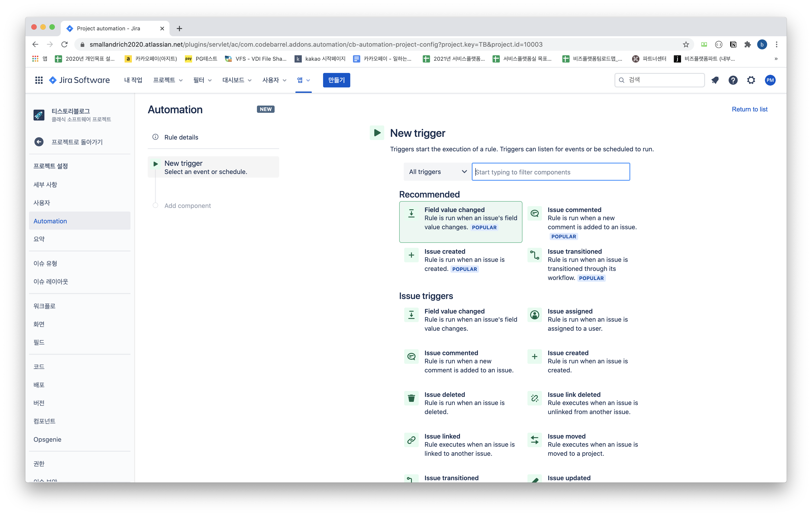The height and width of the screenshot is (516, 812).
Task: Expand the All triggers dropdown
Action: tap(437, 172)
